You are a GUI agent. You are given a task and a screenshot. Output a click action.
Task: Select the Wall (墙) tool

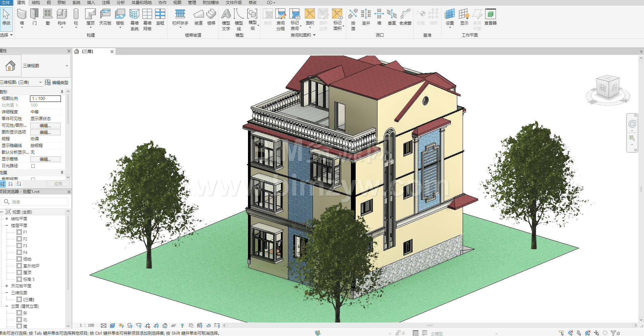[22, 14]
